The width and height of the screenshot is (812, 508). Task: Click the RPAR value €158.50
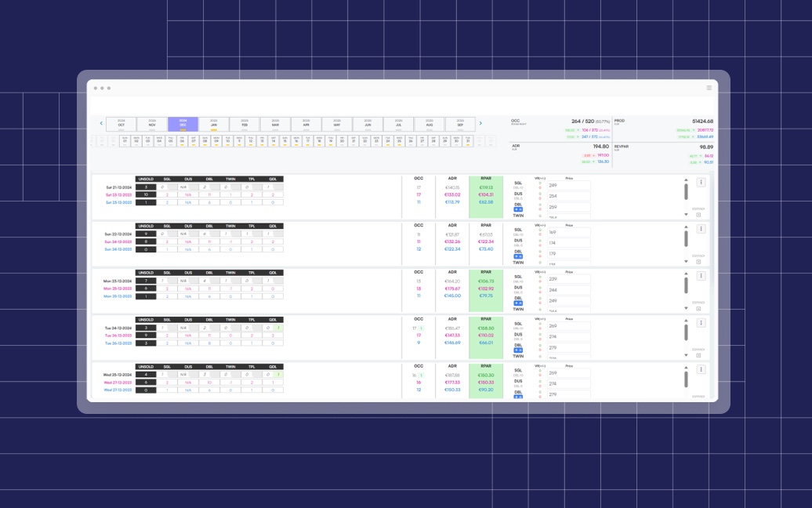click(486, 328)
